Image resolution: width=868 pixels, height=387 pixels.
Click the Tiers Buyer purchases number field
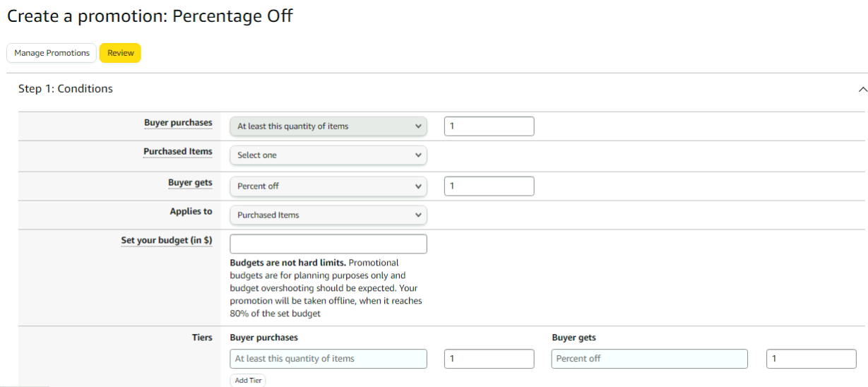[489, 359]
